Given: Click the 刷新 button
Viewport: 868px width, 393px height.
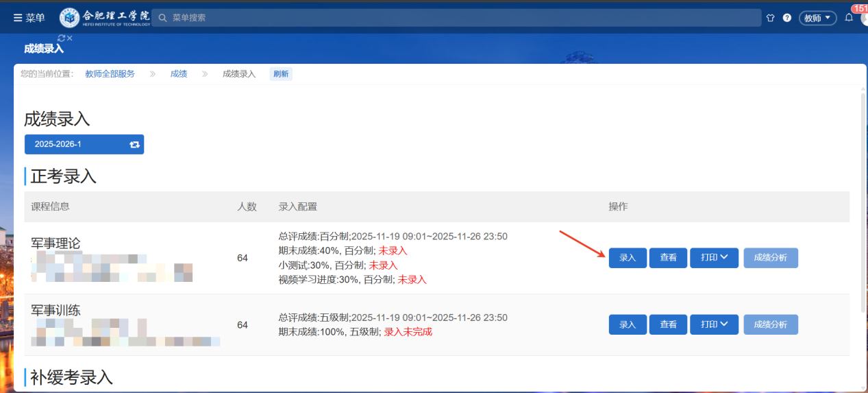Looking at the screenshot, I should pyautogui.click(x=281, y=74).
